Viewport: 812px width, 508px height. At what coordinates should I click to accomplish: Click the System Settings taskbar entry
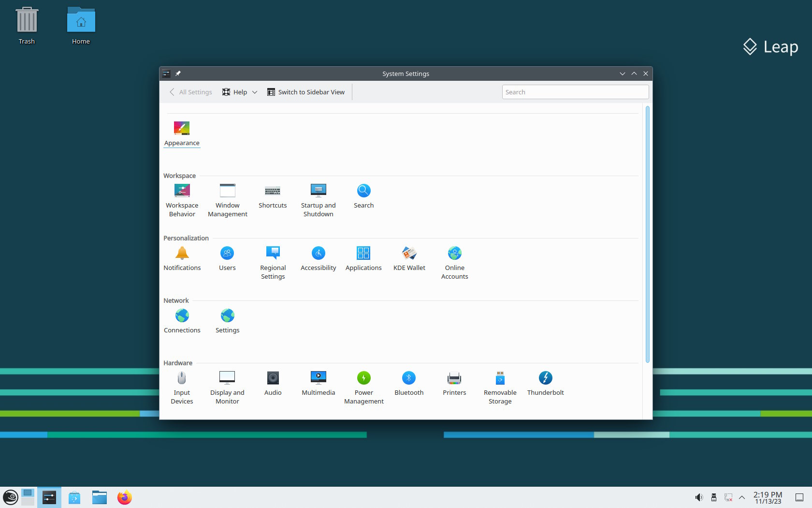pyautogui.click(x=49, y=497)
